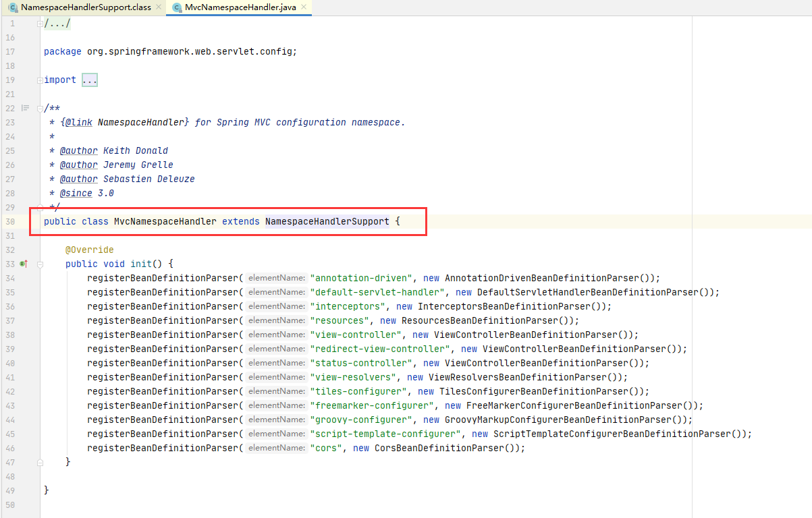Click the NamespaceHandler link in Javadoc

141,123
